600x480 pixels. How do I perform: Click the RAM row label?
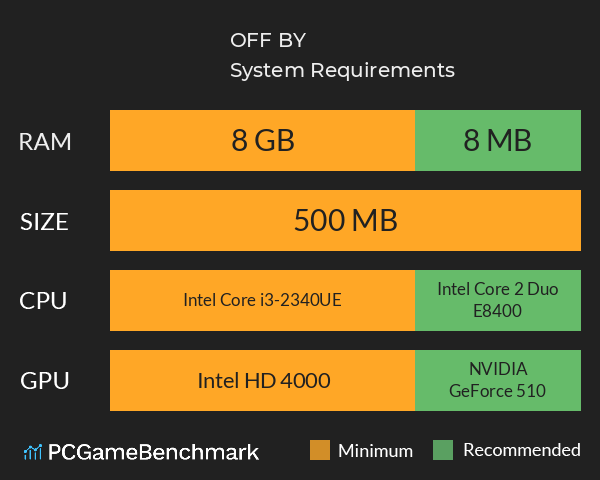(x=45, y=142)
